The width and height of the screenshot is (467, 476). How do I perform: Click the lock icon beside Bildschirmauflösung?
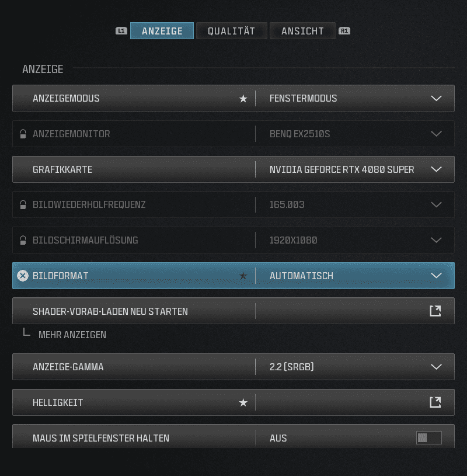point(23,240)
